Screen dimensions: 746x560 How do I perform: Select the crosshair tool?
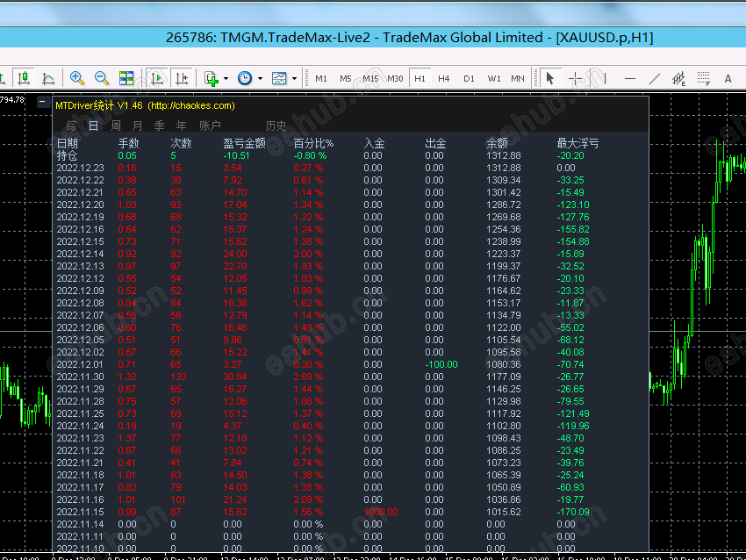tap(575, 78)
